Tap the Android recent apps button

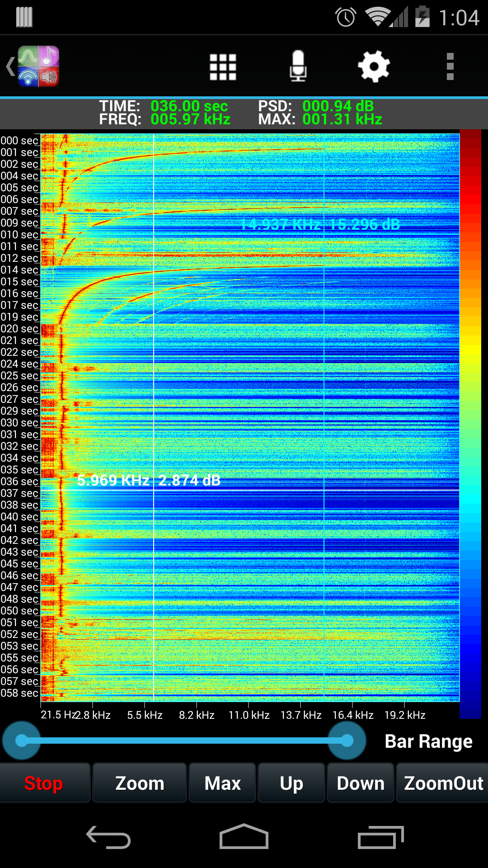380,837
